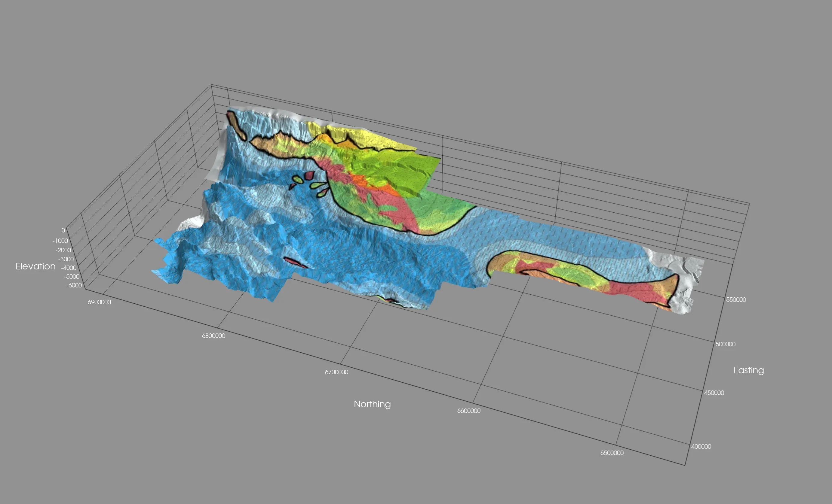Click the isolated red patch in blue area
832x504 pixels.
point(296,262)
